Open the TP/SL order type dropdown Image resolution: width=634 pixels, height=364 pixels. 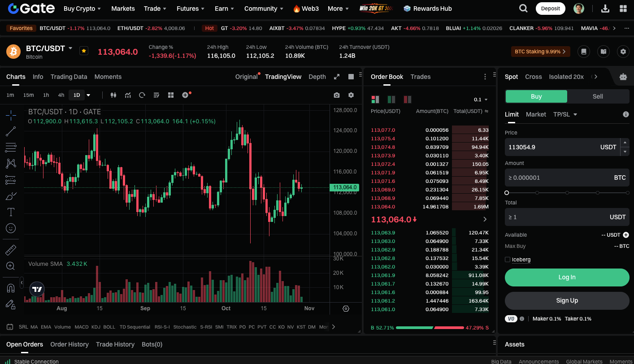point(565,114)
